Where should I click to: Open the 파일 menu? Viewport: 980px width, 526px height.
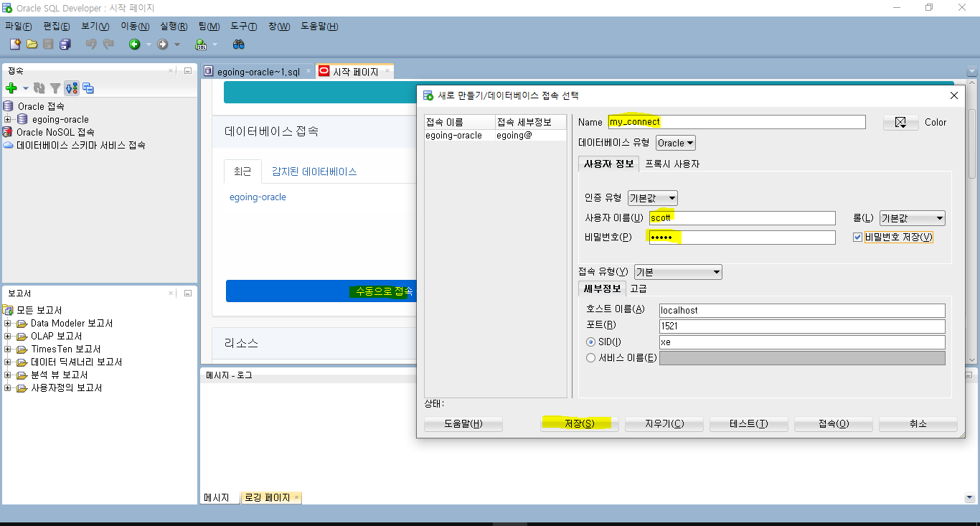18,27
